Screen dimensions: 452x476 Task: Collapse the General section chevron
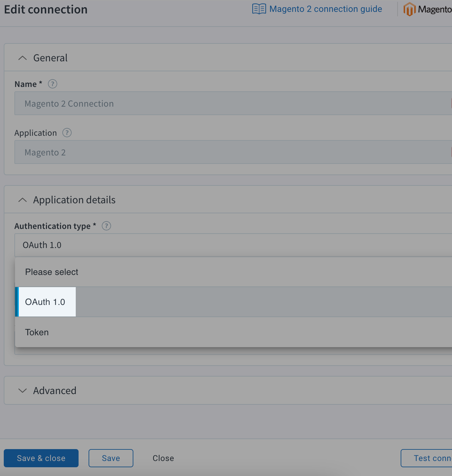click(23, 58)
